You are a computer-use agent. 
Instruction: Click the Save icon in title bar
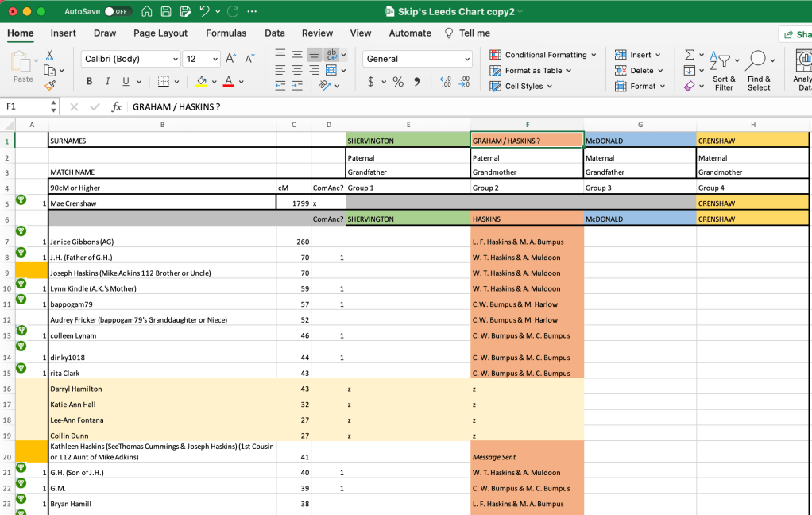coord(166,11)
